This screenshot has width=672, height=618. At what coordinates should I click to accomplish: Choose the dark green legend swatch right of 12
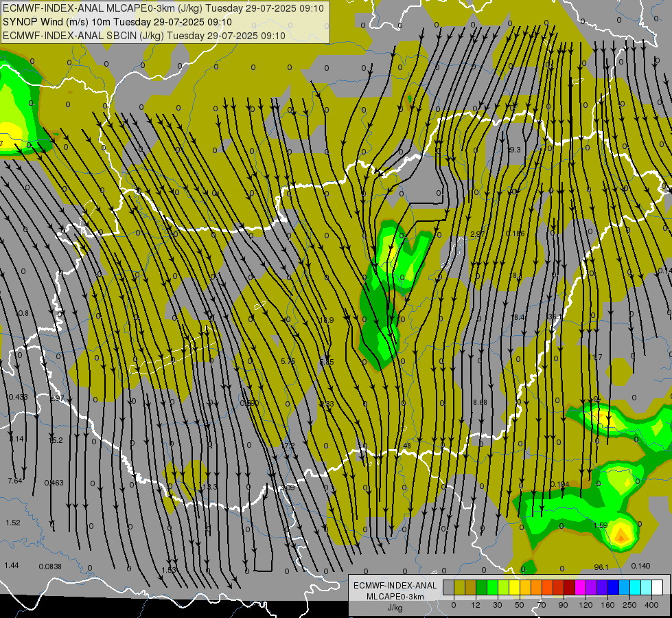pos(482,587)
